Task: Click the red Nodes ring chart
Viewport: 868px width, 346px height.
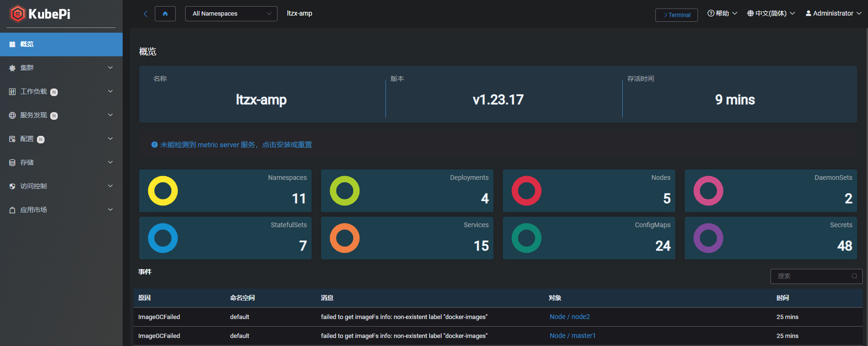Action: (527, 191)
